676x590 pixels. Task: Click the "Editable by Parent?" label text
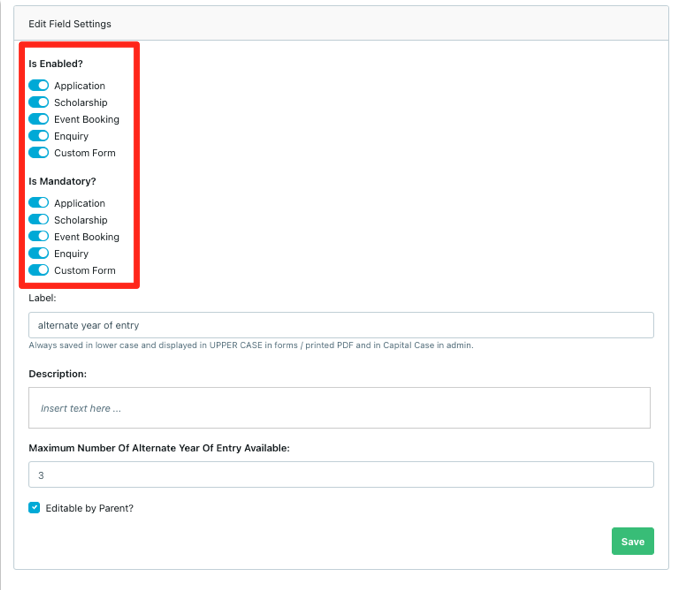(89, 508)
